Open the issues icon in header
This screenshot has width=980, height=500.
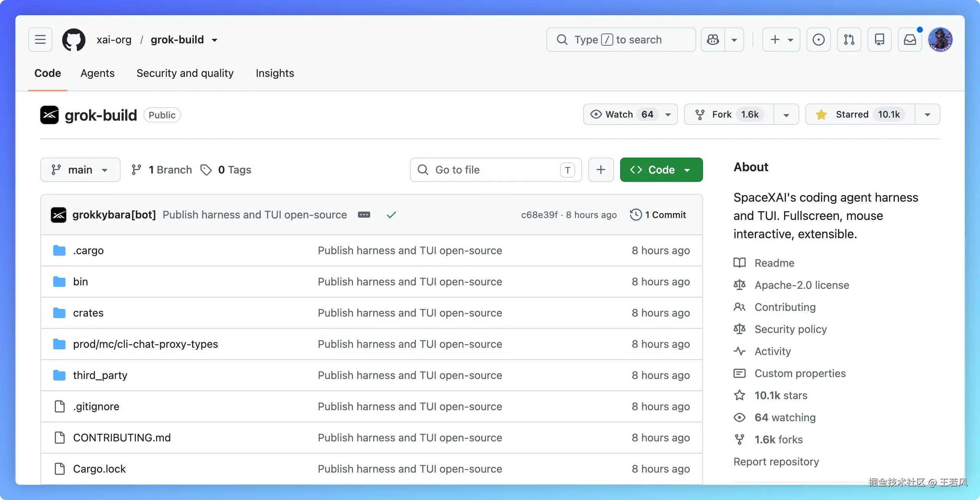pyautogui.click(x=819, y=40)
